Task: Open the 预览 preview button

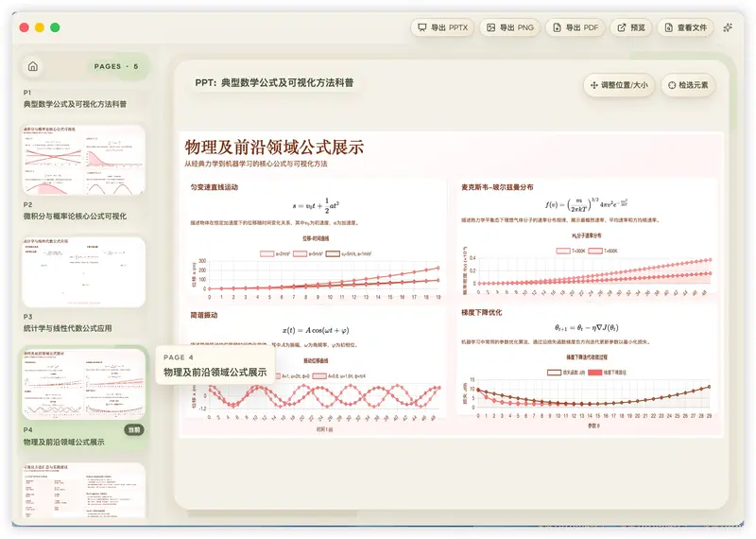Action: tap(631, 27)
